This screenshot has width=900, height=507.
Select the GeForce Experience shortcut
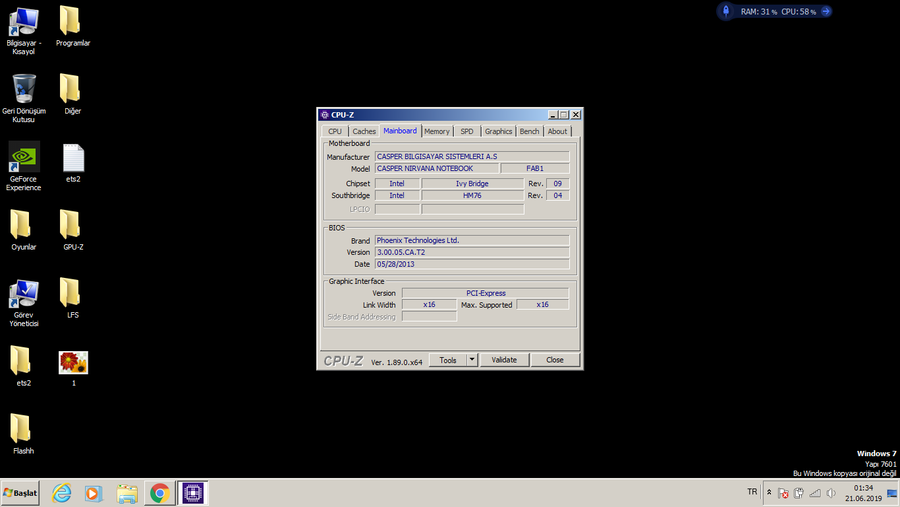coord(24,167)
